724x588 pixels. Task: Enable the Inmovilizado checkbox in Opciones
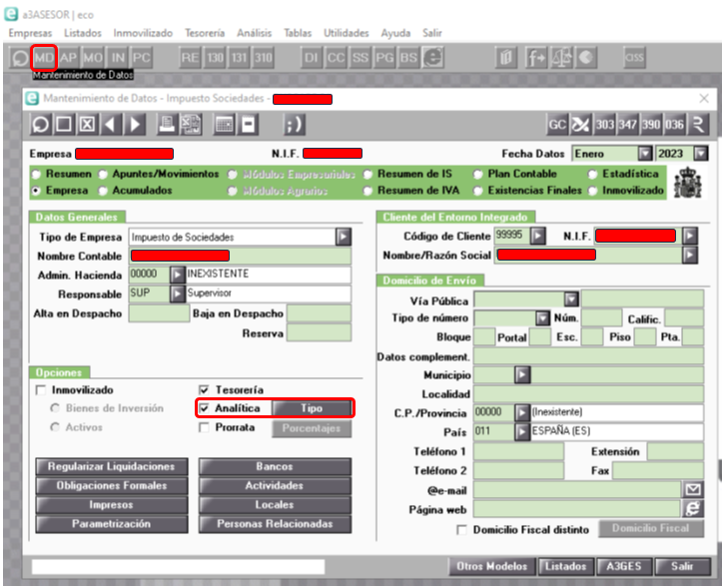pos(41,390)
